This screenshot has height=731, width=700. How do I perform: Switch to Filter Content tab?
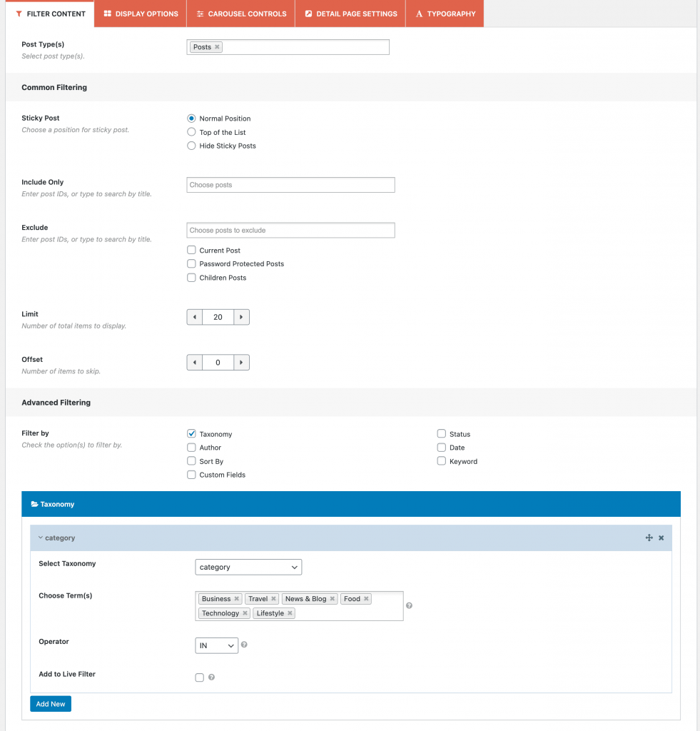pos(51,14)
